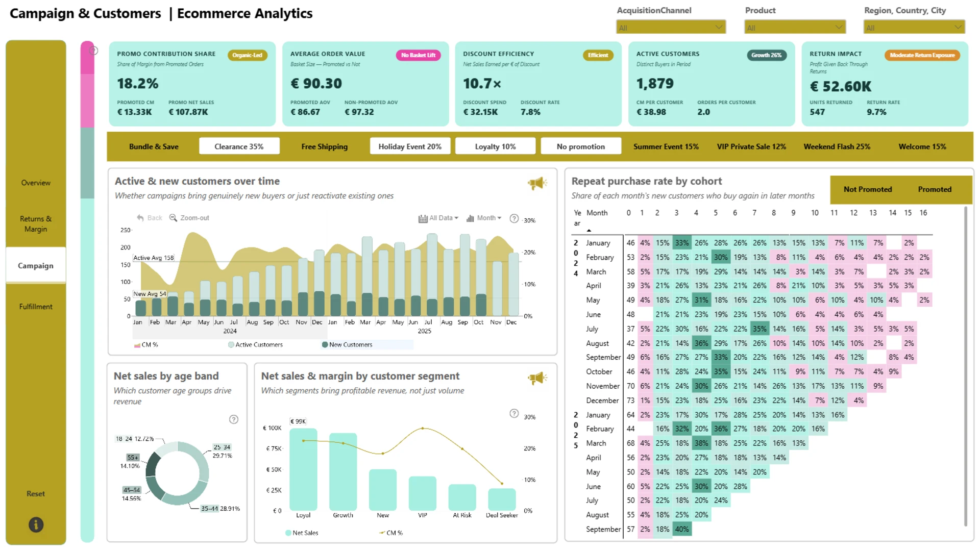Click the Zoom-out magnifier icon
The image size is (980, 551).
tap(173, 218)
